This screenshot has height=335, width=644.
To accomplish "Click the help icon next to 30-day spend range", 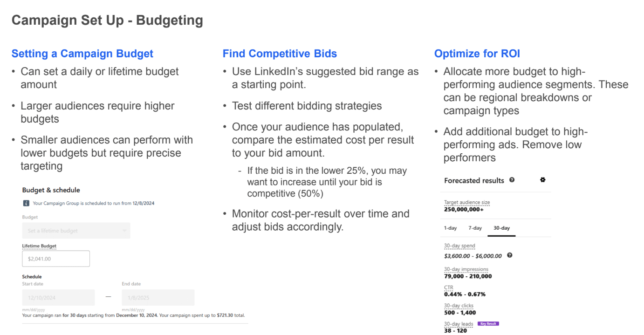I will coord(510,255).
